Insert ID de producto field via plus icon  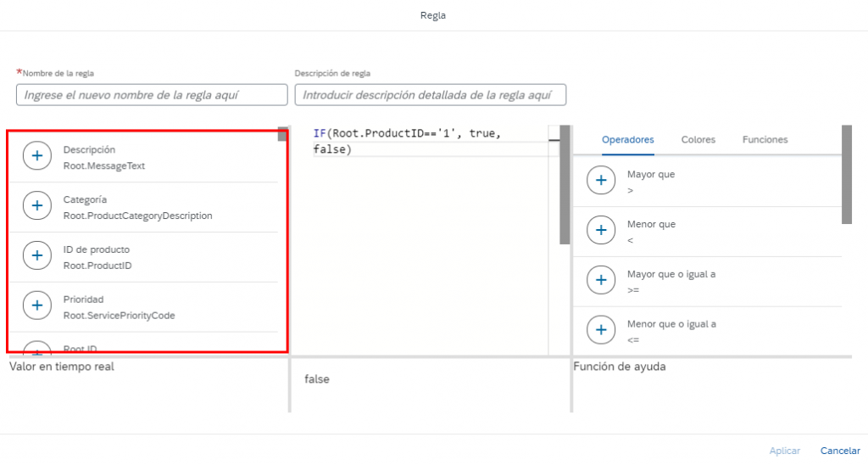pos(37,256)
